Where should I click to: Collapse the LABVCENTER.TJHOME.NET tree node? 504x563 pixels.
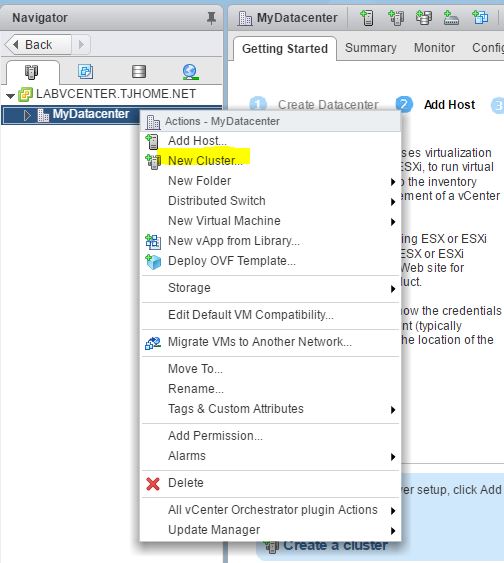coord(10,96)
